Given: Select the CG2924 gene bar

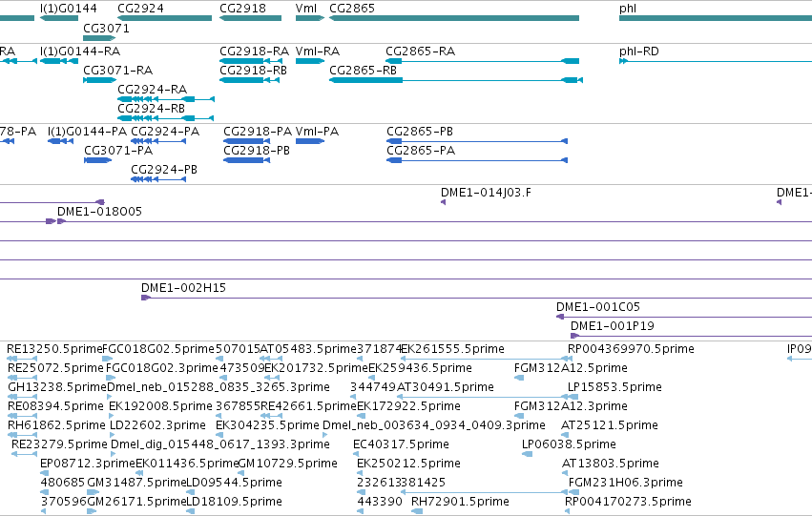Looking at the screenshot, I should (x=165, y=18).
